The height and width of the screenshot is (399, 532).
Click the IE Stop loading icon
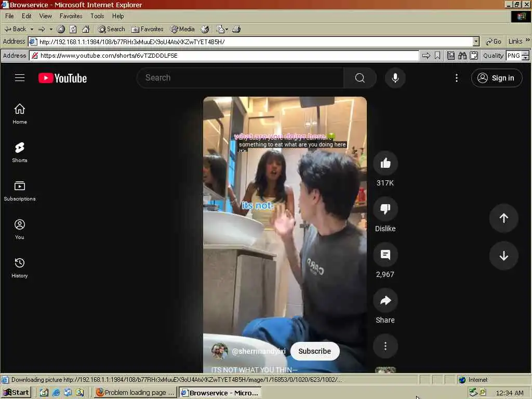click(61, 29)
